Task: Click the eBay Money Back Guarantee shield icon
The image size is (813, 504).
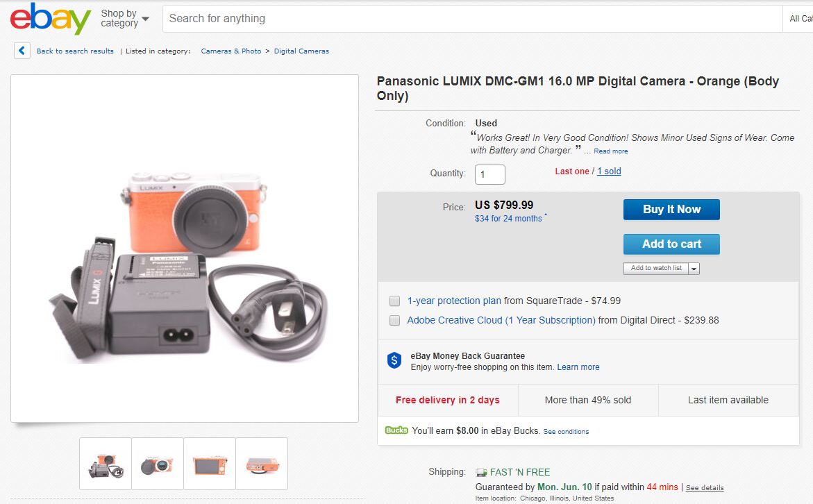Action: click(x=394, y=360)
